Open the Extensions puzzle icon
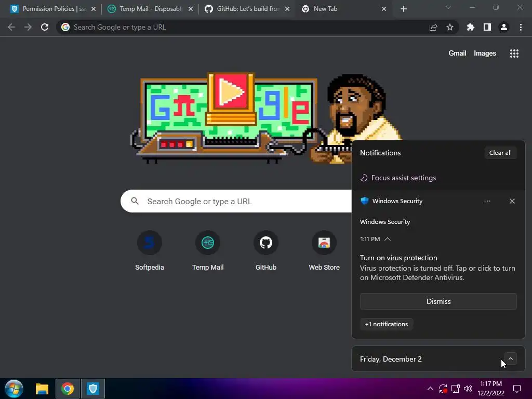 471,27
